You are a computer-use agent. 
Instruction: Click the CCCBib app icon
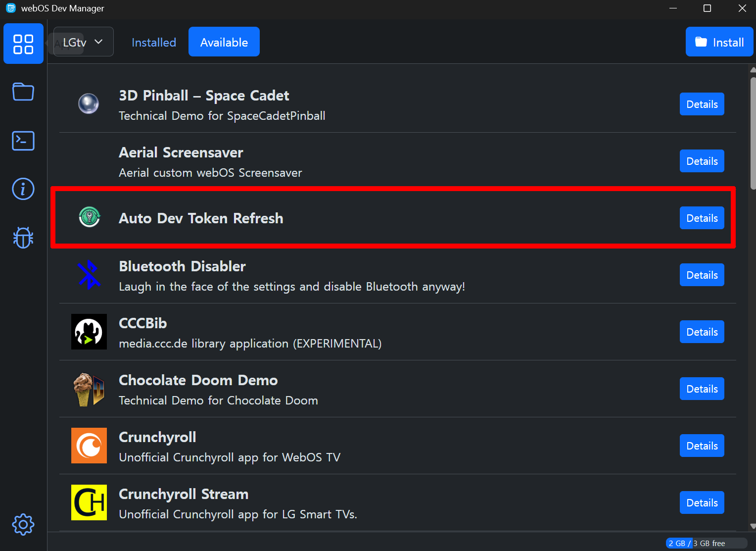pos(89,332)
